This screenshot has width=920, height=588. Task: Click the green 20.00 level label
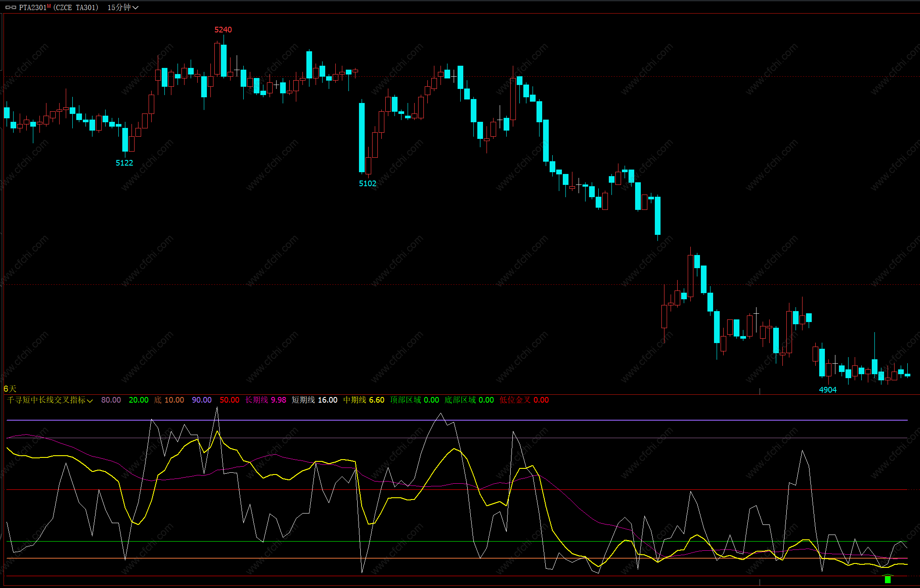click(139, 400)
